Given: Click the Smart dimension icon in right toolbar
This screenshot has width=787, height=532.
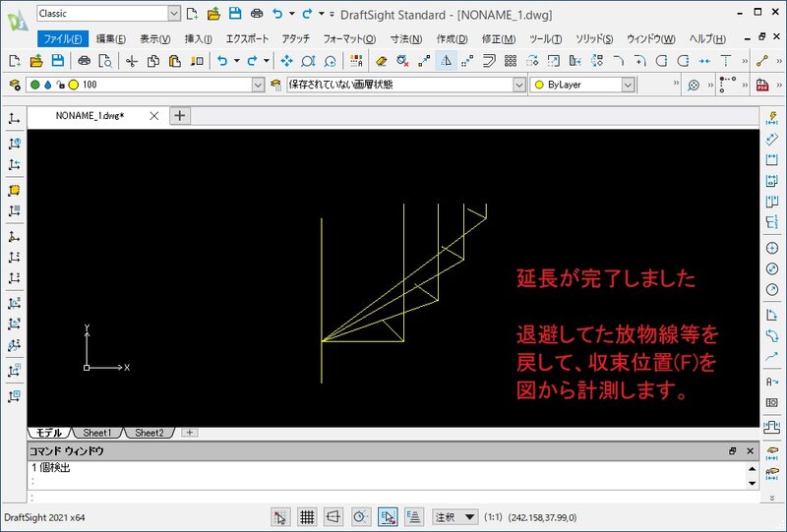Looking at the screenshot, I should click(x=772, y=118).
